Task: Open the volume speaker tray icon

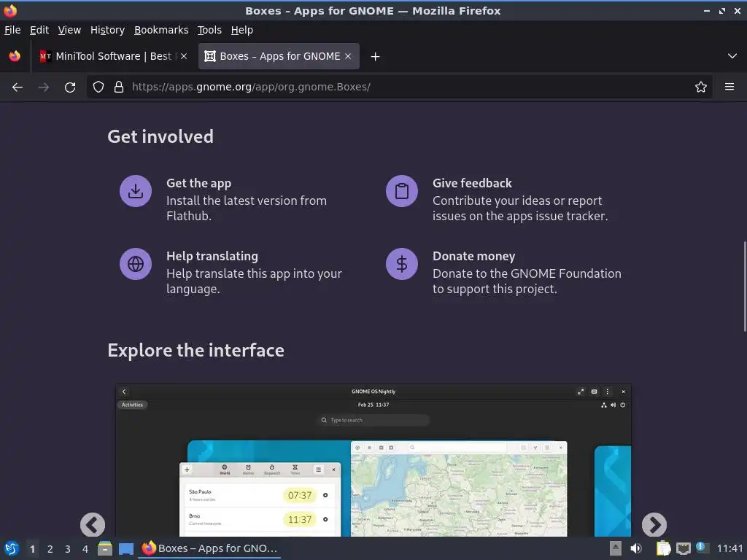Action: (x=636, y=548)
